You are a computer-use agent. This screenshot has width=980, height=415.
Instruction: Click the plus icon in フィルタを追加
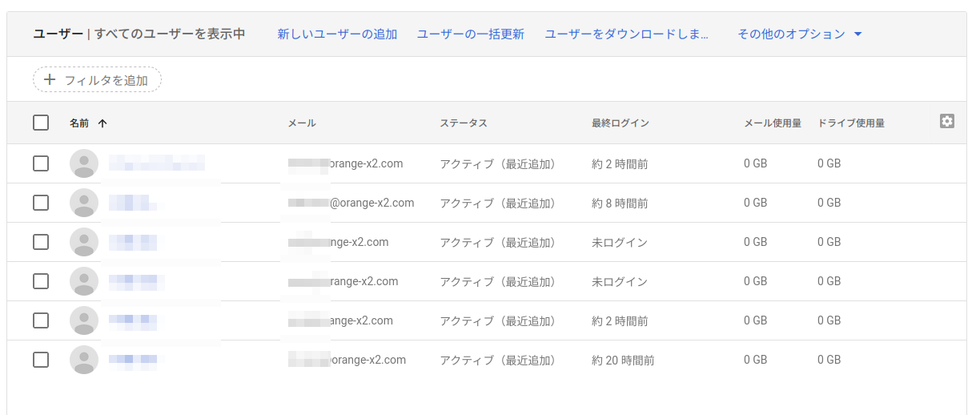coord(50,79)
